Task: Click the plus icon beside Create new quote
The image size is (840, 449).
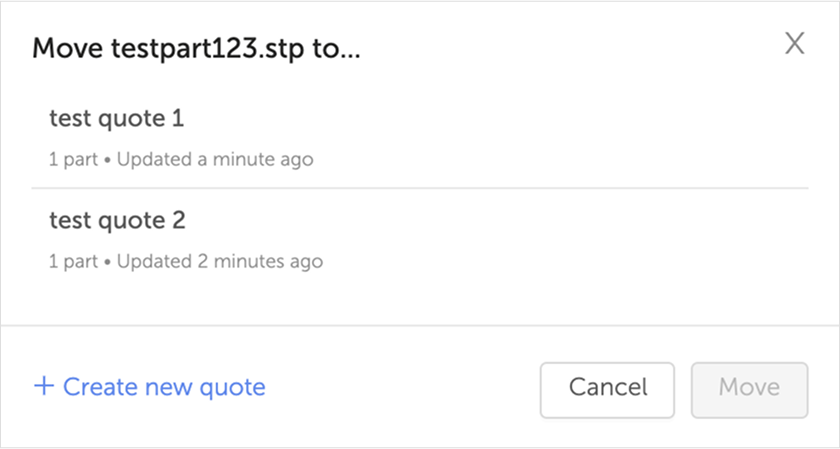Action: tap(43, 386)
